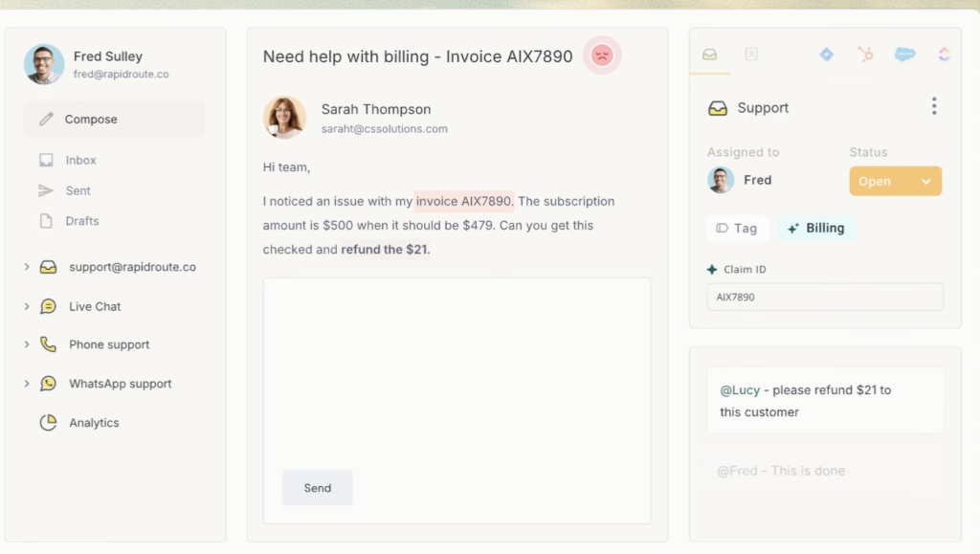Click the Tag button
The width and height of the screenshot is (980, 554).
tap(736, 229)
